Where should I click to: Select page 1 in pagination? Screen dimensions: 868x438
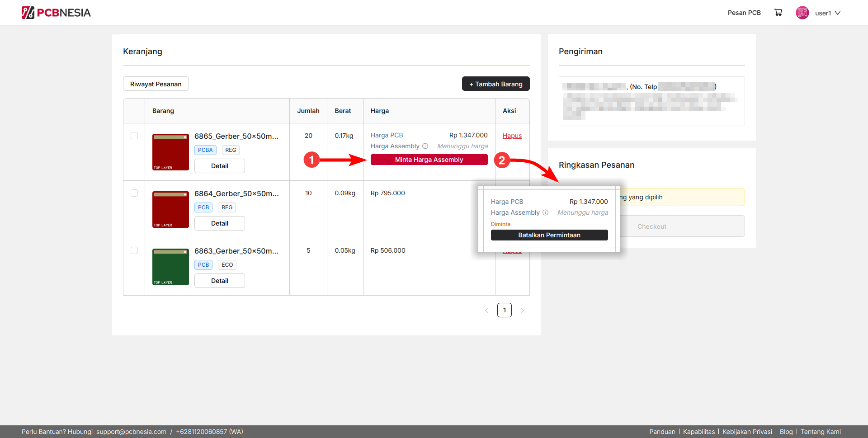[x=505, y=310]
